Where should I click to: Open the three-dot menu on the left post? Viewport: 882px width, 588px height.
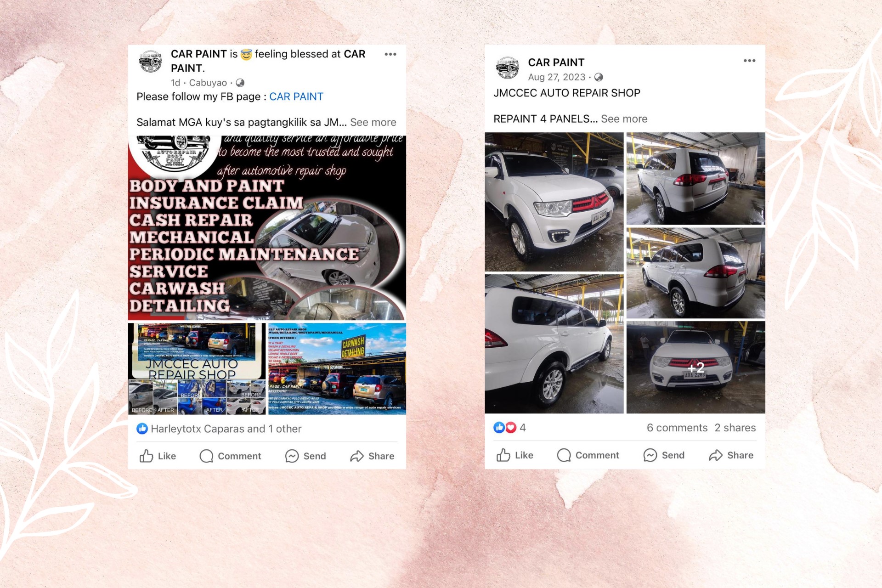[390, 54]
